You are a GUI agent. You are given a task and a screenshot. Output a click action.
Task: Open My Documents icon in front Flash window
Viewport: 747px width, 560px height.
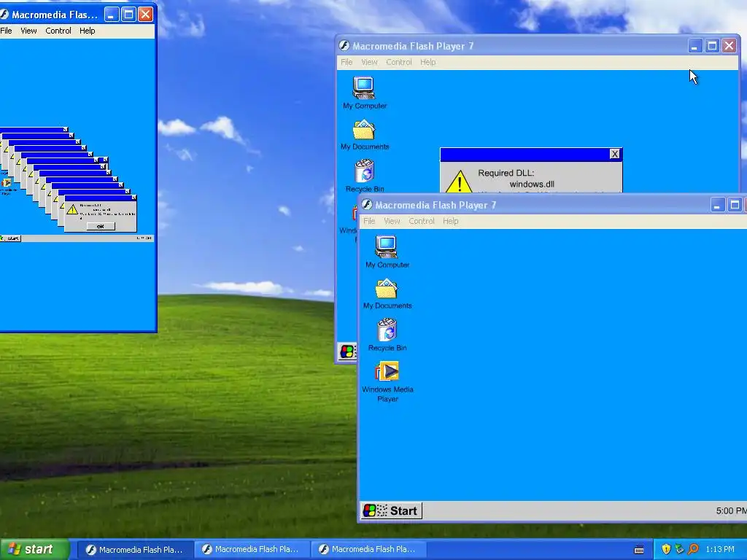(x=387, y=289)
